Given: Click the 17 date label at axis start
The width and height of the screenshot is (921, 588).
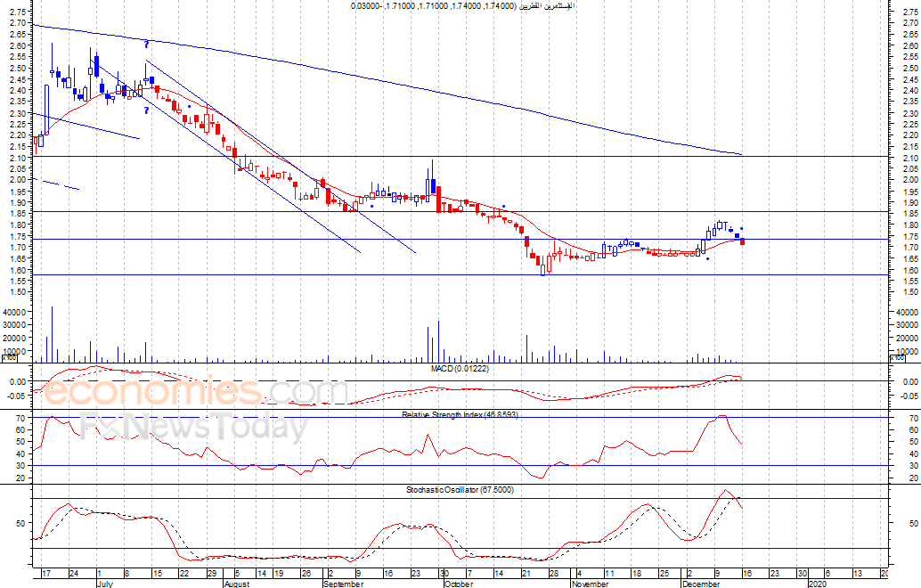Looking at the screenshot, I should (x=45, y=574).
